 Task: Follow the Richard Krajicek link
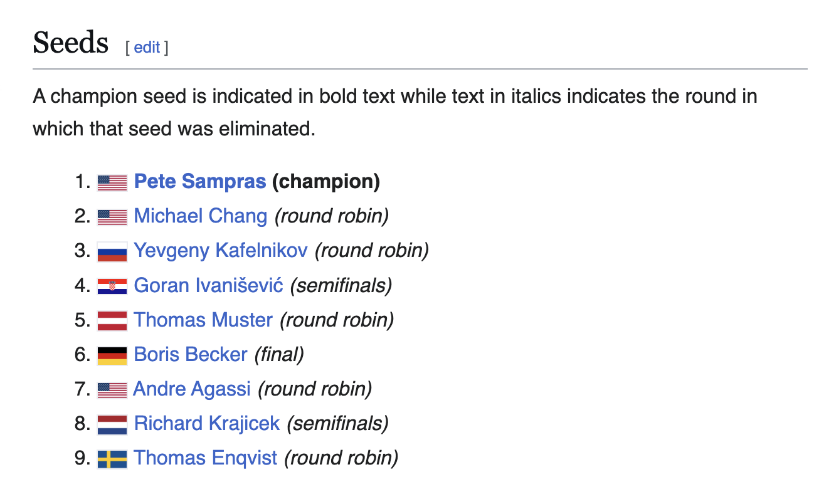point(207,423)
